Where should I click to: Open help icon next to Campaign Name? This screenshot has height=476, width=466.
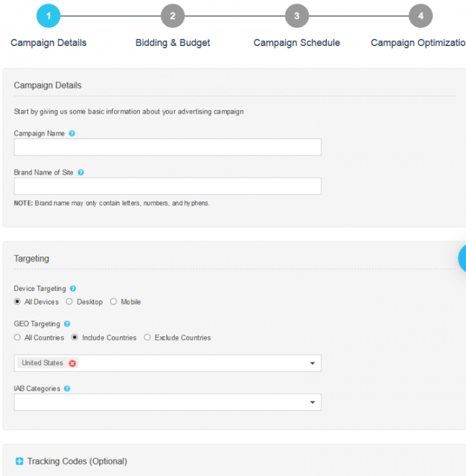coord(72,134)
